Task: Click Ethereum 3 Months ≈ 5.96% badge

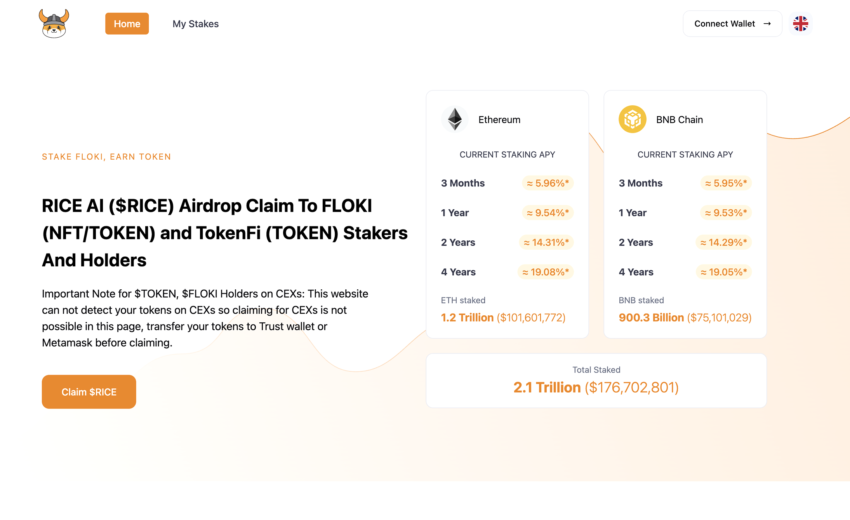Action: click(x=548, y=183)
